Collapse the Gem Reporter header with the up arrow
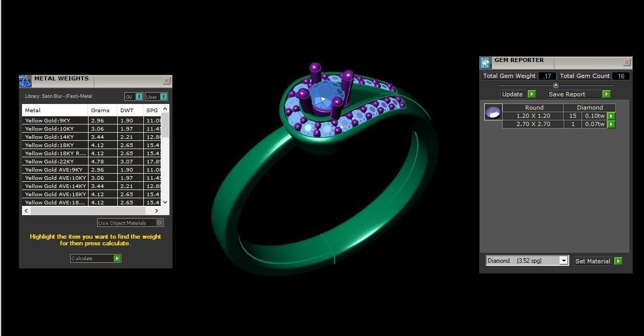The image size is (644, 336). 556,85
